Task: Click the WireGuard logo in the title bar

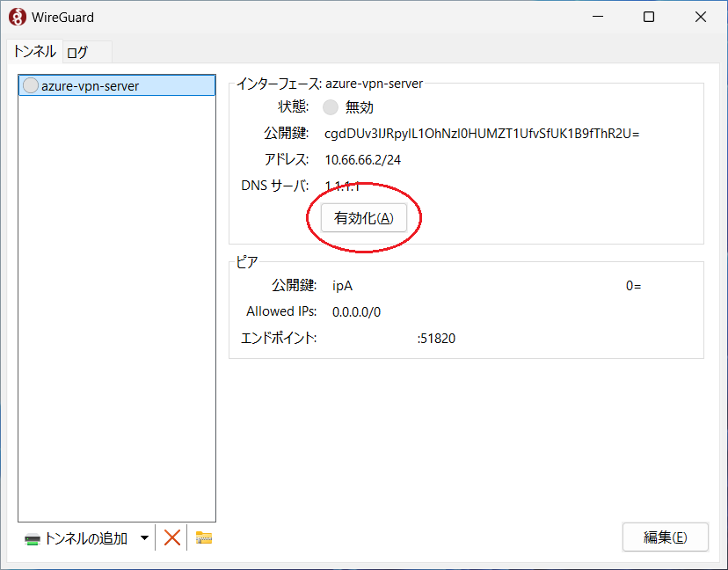Action: tap(16, 17)
